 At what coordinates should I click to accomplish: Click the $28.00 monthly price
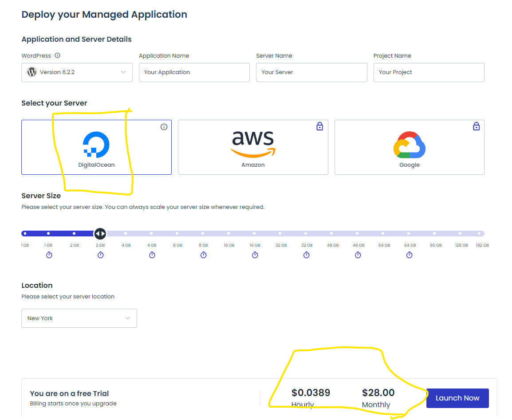click(x=378, y=393)
